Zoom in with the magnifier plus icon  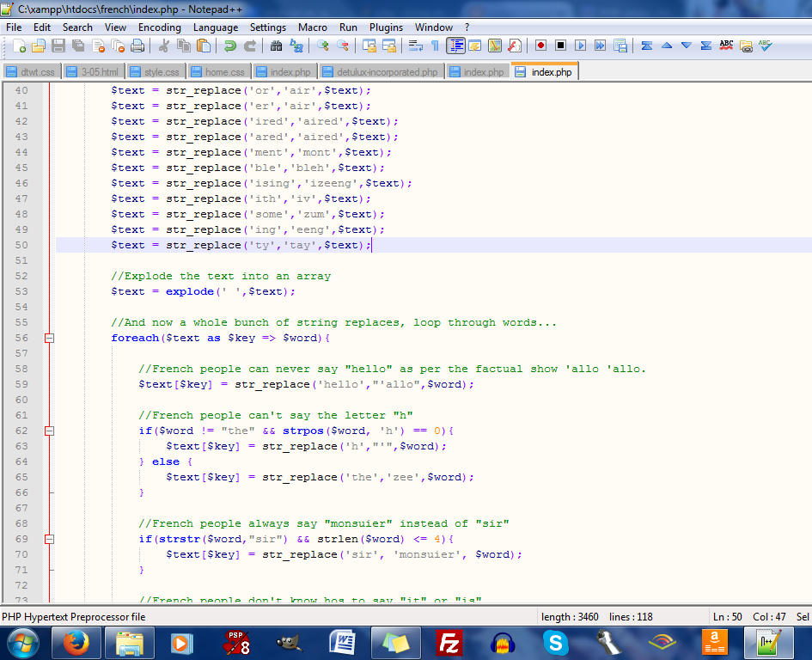click(322, 46)
